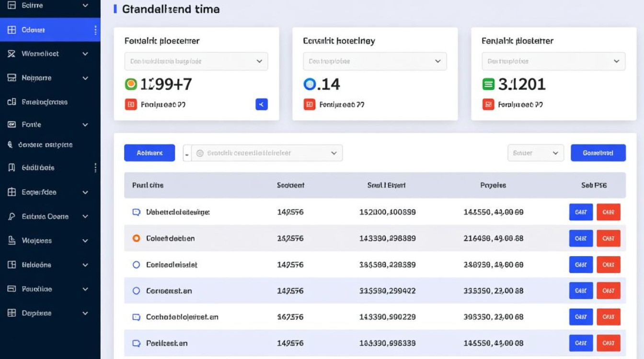Click the search filter field above the table

pos(266,153)
